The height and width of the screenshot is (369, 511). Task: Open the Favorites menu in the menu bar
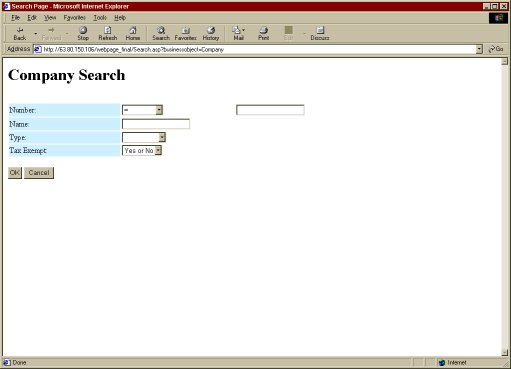(x=74, y=18)
